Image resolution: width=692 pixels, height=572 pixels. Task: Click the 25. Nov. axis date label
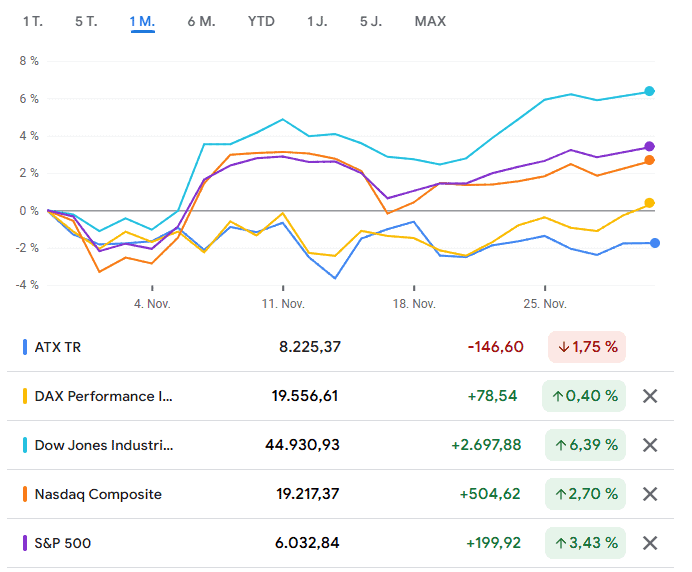pyautogui.click(x=545, y=304)
